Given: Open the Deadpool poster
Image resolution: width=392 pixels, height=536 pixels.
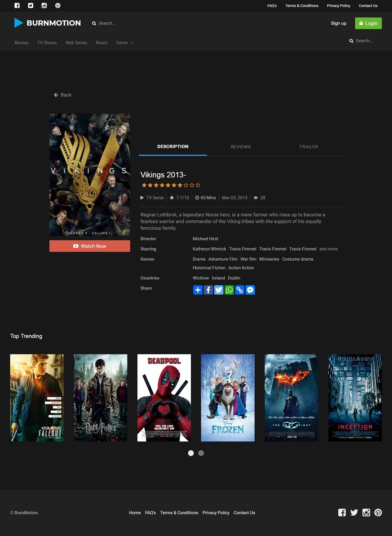Looking at the screenshot, I should [x=164, y=398].
